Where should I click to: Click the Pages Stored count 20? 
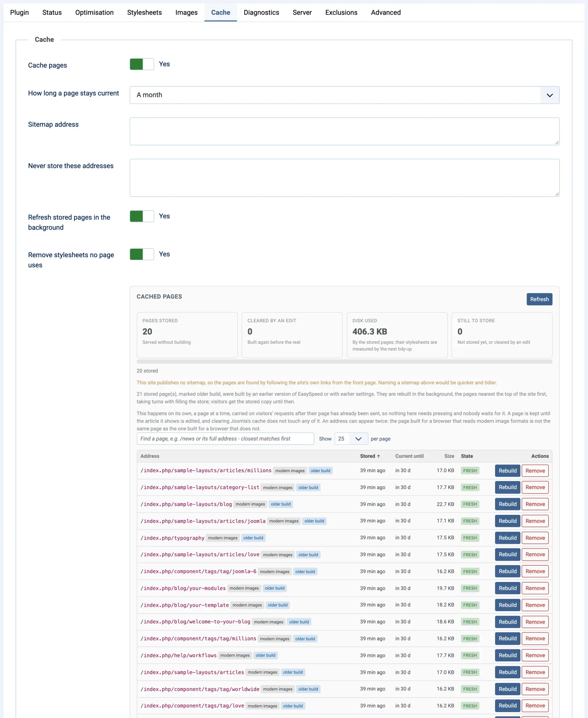tap(147, 331)
